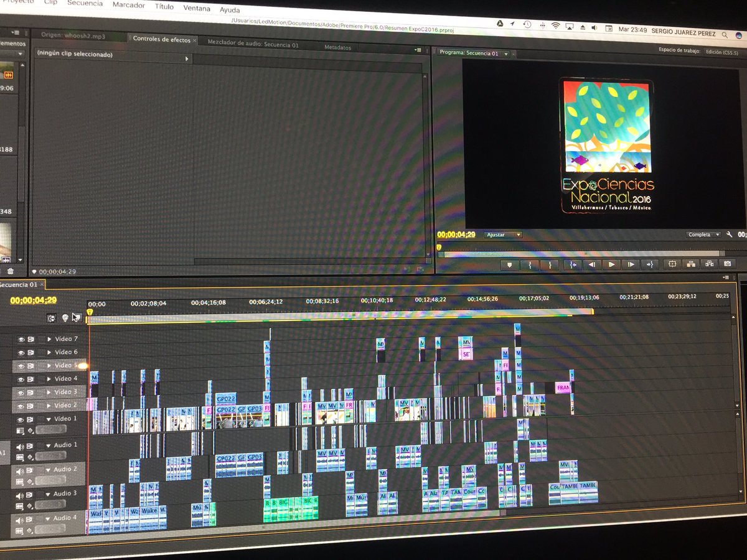Image resolution: width=747 pixels, height=560 pixels.
Task: Open the Marcador menu
Action: pos(128,5)
